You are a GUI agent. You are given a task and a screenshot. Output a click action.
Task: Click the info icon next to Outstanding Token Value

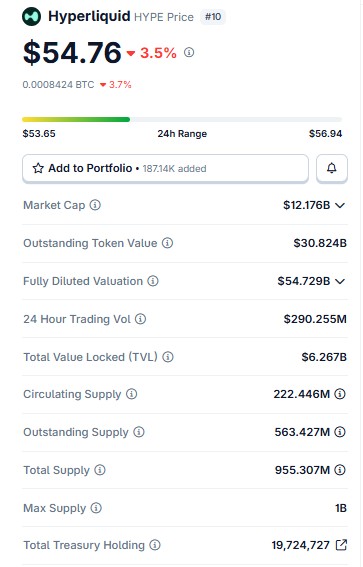tap(167, 243)
